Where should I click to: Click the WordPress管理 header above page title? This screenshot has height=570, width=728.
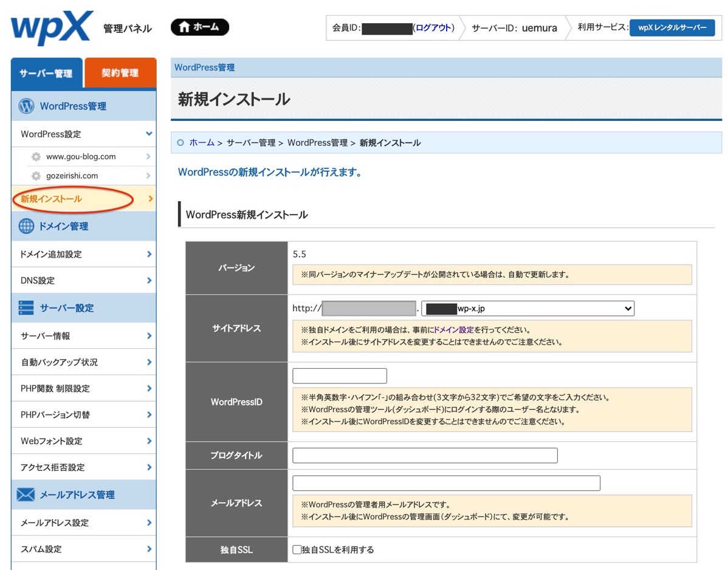[x=204, y=67]
